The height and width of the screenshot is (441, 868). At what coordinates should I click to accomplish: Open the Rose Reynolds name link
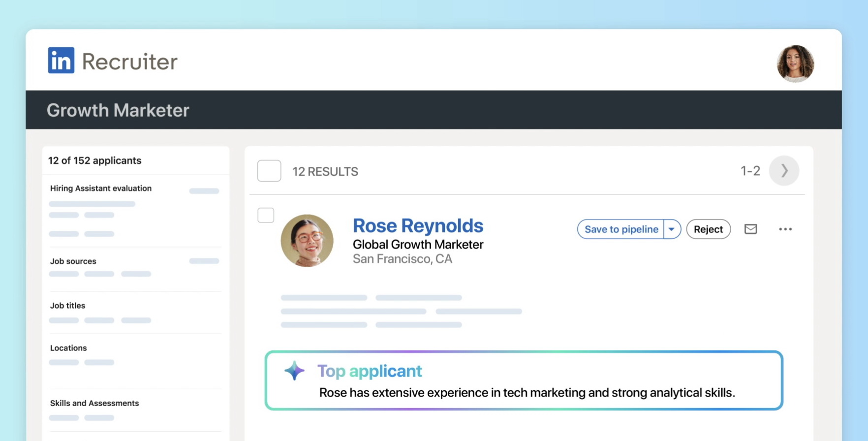tap(418, 226)
